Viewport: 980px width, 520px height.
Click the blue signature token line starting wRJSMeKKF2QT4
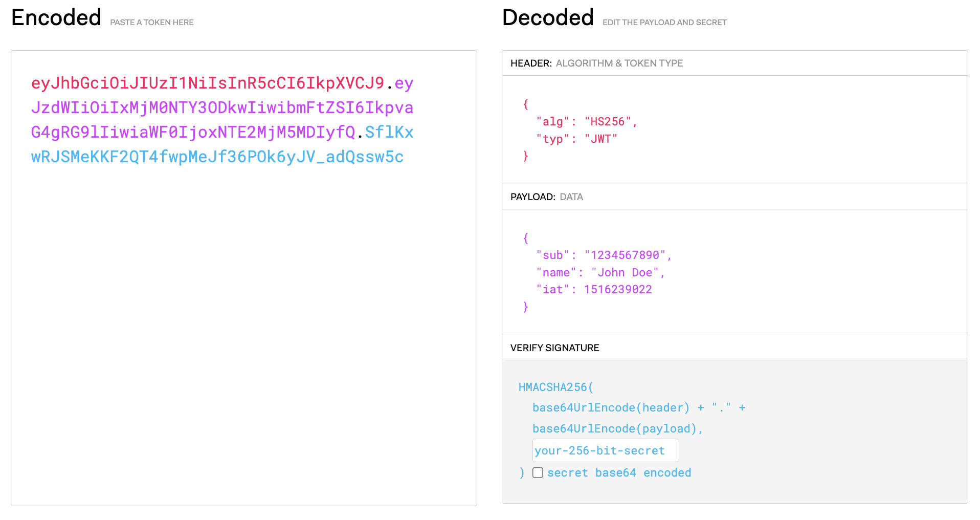coord(217,157)
